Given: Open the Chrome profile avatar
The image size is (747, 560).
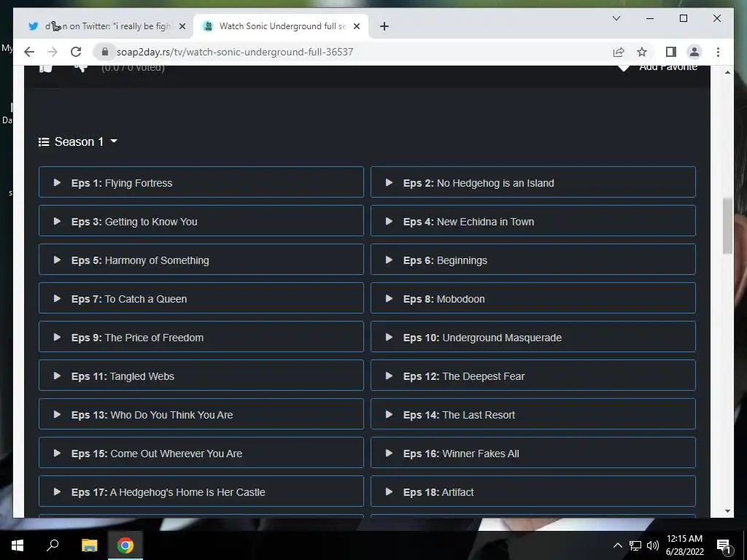Looking at the screenshot, I should pyautogui.click(x=694, y=52).
